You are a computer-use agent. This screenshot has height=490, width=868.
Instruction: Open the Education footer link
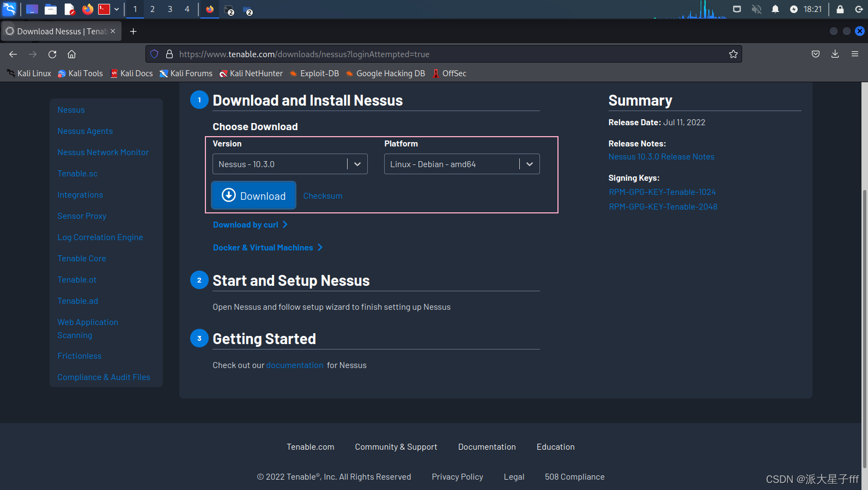pyautogui.click(x=555, y=447)
